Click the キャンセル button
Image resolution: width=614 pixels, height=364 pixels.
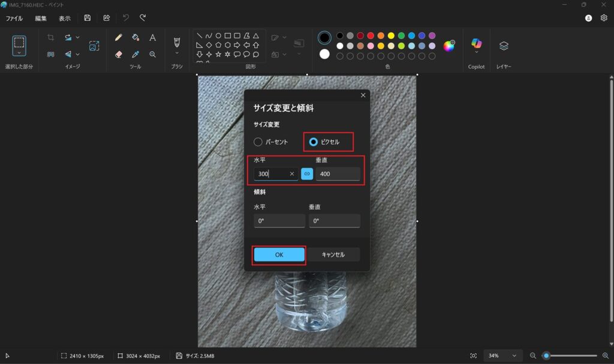click(333, 255)
